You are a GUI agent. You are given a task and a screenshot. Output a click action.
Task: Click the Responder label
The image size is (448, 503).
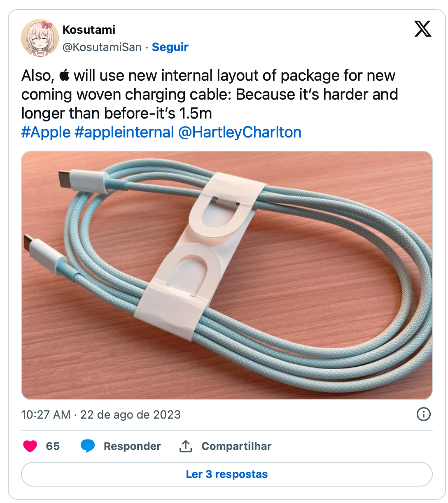132,446
